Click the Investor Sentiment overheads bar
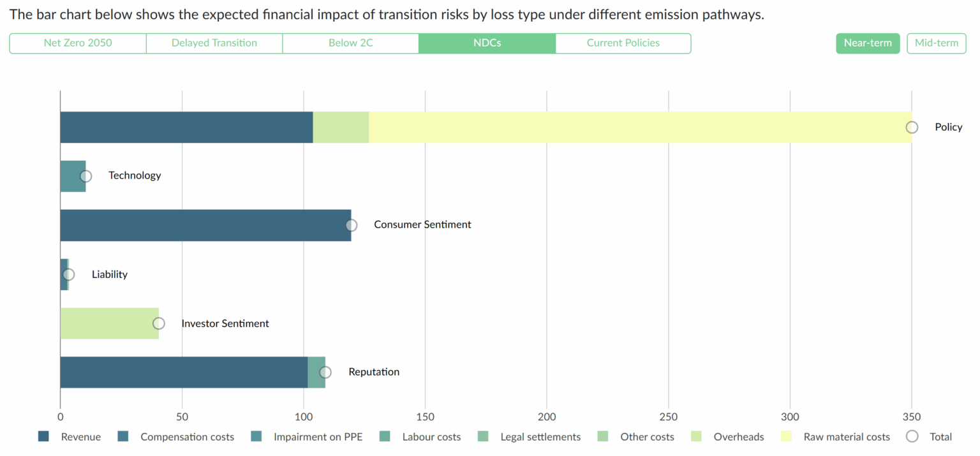Image resolution: width=980 pixels, height=456 pixels. pos(108,323)
